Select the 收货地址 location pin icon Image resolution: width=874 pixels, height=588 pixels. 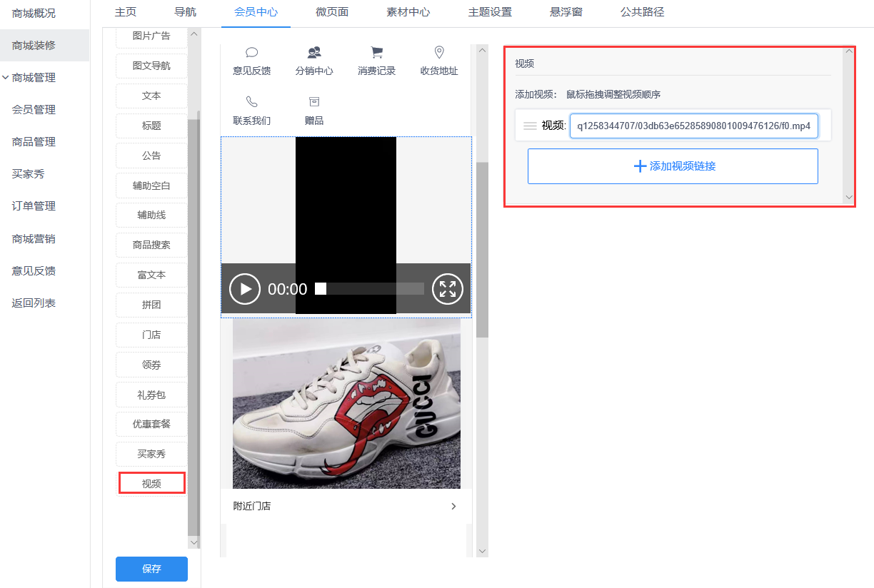click(439, 52)
